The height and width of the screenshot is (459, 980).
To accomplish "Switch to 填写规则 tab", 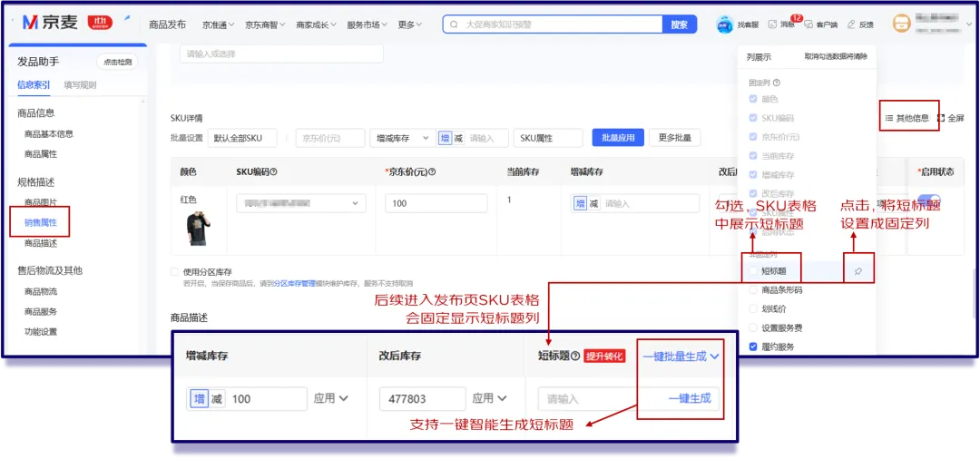I will [80, 85].
